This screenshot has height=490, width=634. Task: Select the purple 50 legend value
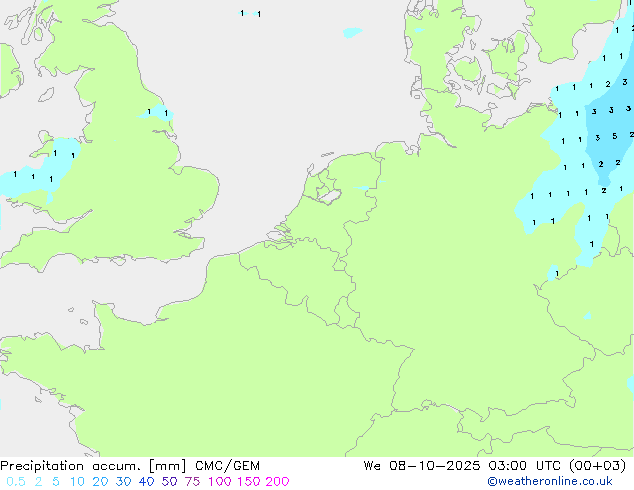point(169,482)
